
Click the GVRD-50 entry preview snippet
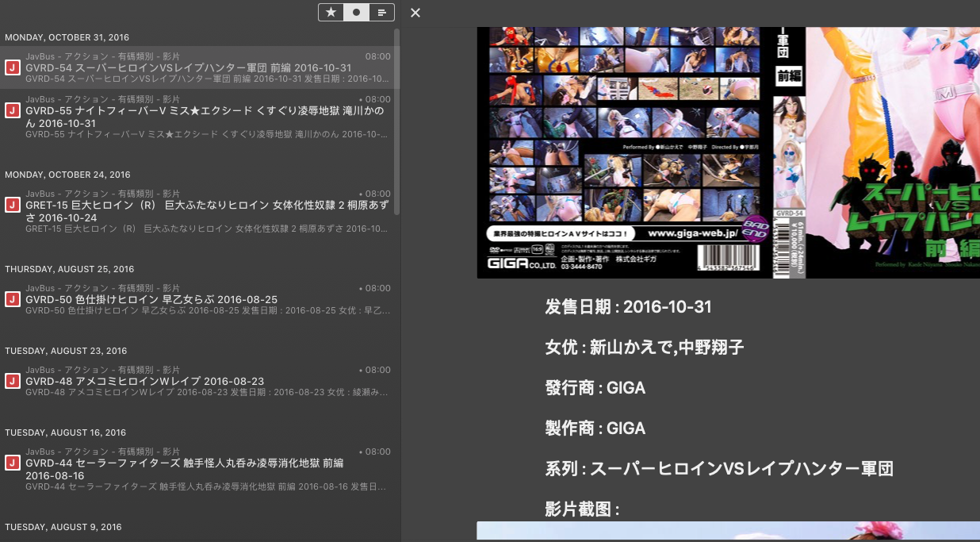(207, 311)
